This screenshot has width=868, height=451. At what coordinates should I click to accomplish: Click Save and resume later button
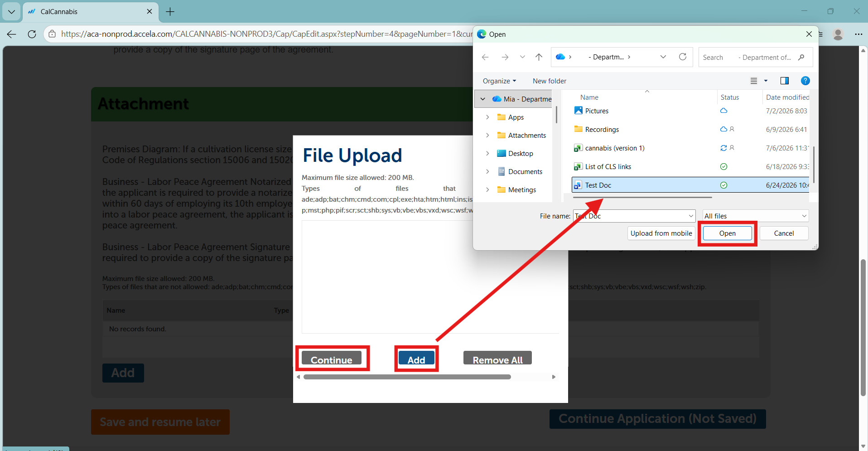click(160, 422)
